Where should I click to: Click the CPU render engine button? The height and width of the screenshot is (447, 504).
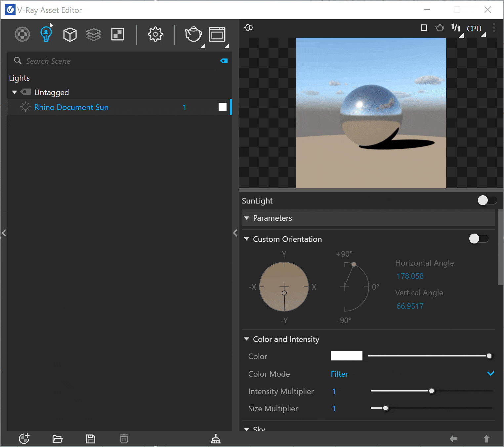point(474,29)
